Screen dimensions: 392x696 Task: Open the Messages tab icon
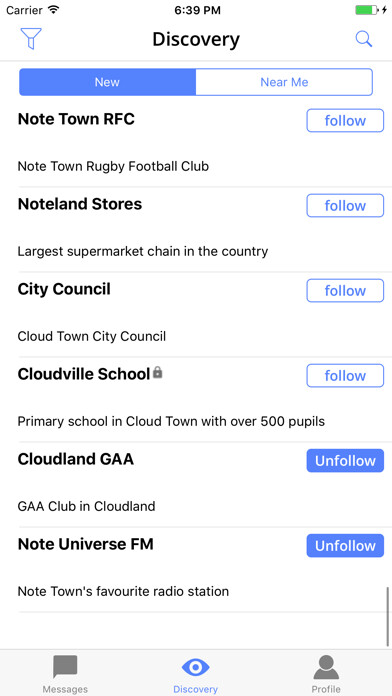[x=65, y=667]
